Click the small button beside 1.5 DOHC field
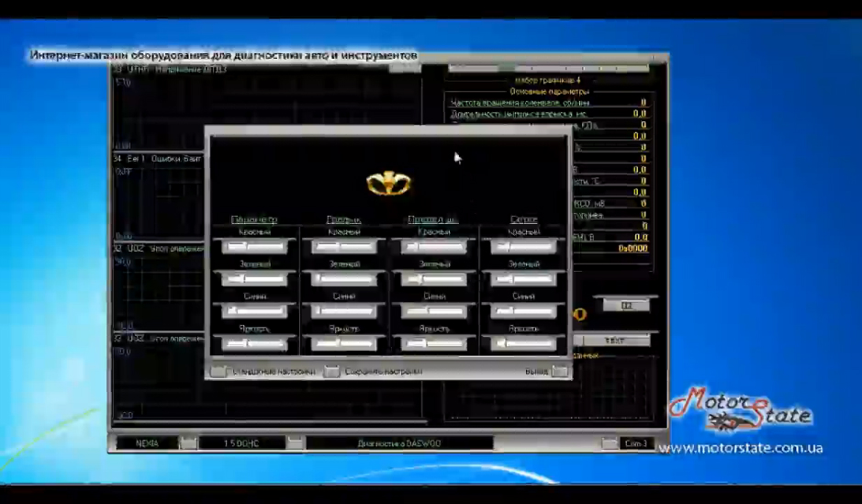The height and width of the screenshot is (504, 862). [296, 443]
